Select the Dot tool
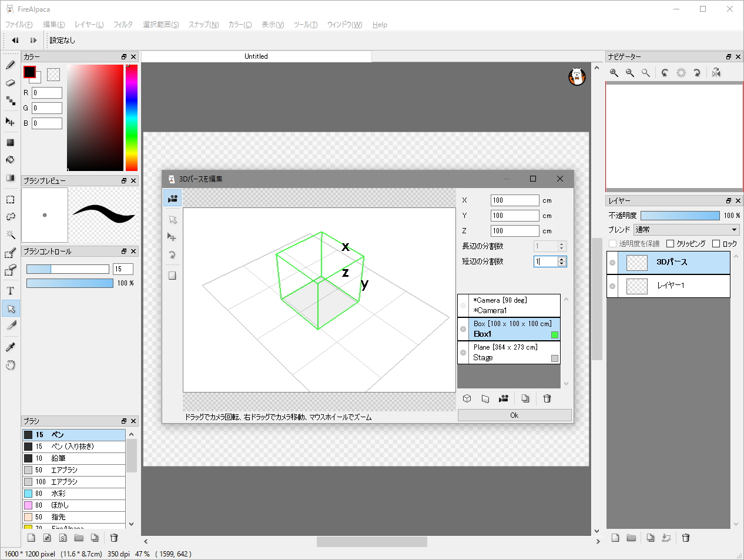744x560 pixels. (x=10, y=100)
